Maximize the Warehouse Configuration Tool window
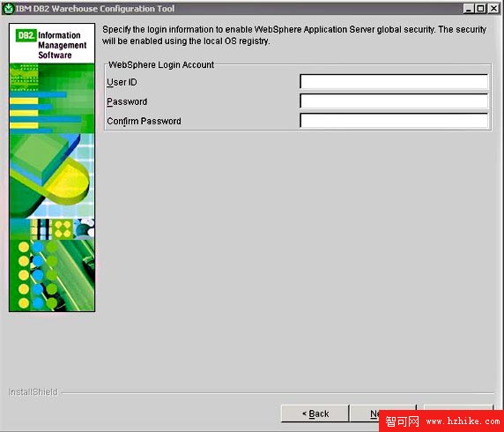Image resolution: width=504 pixels, height=432 pixels. point(480,9)
